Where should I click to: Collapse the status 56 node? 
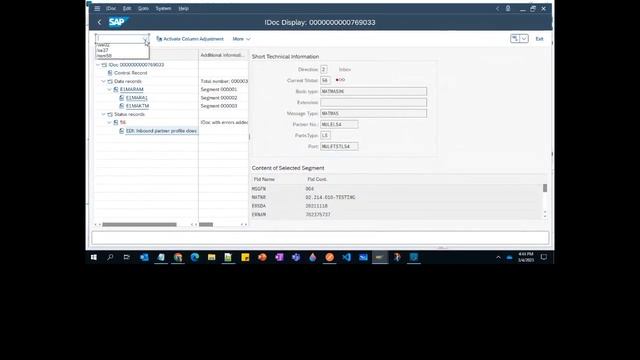click(x=109, y=122)
